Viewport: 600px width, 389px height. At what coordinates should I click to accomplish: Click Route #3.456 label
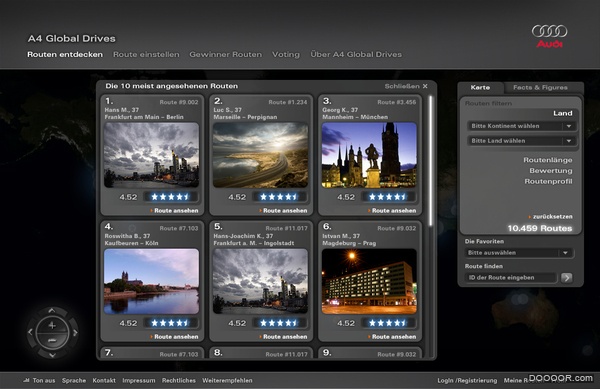(x=396, y=102)
